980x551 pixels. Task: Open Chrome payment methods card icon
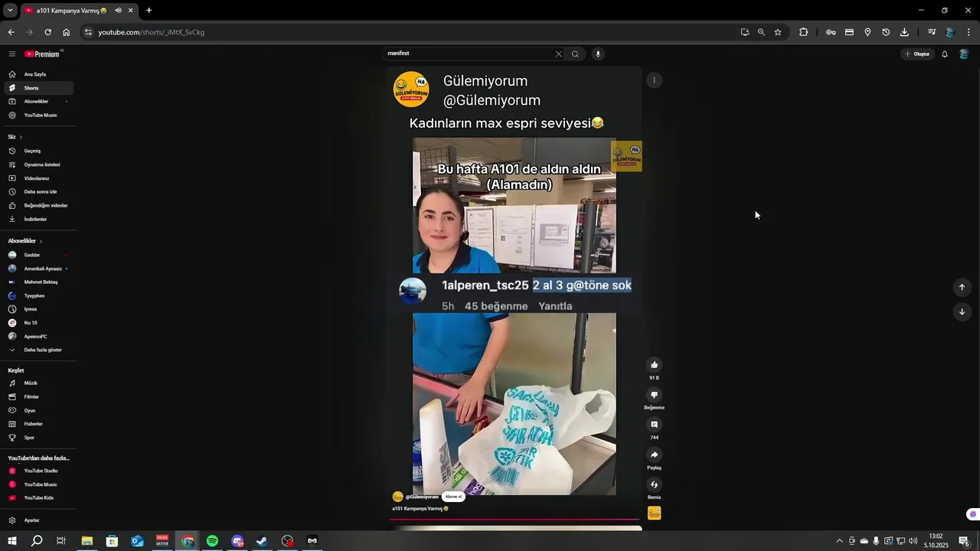point(849,32)
